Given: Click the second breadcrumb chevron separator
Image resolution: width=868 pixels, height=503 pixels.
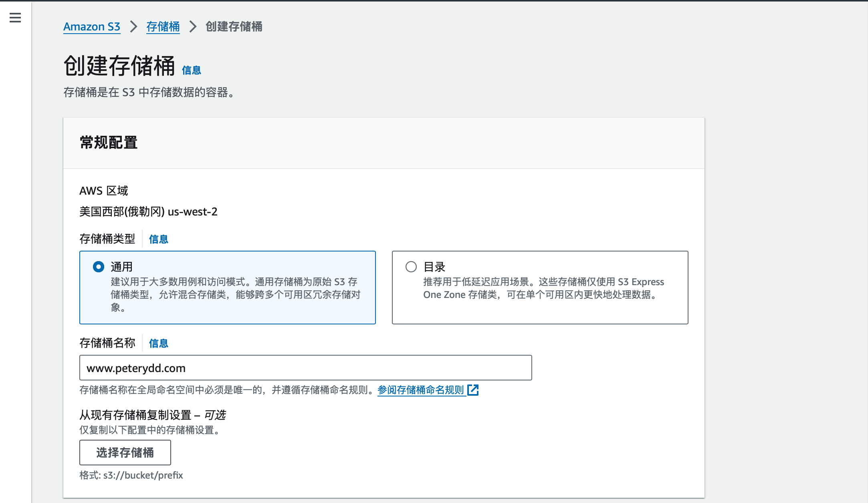Looking at the screenshot, I should [193, 27].
